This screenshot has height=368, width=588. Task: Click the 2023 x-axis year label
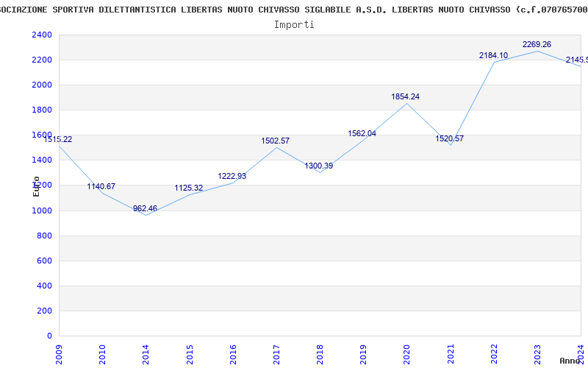point(537,355)
